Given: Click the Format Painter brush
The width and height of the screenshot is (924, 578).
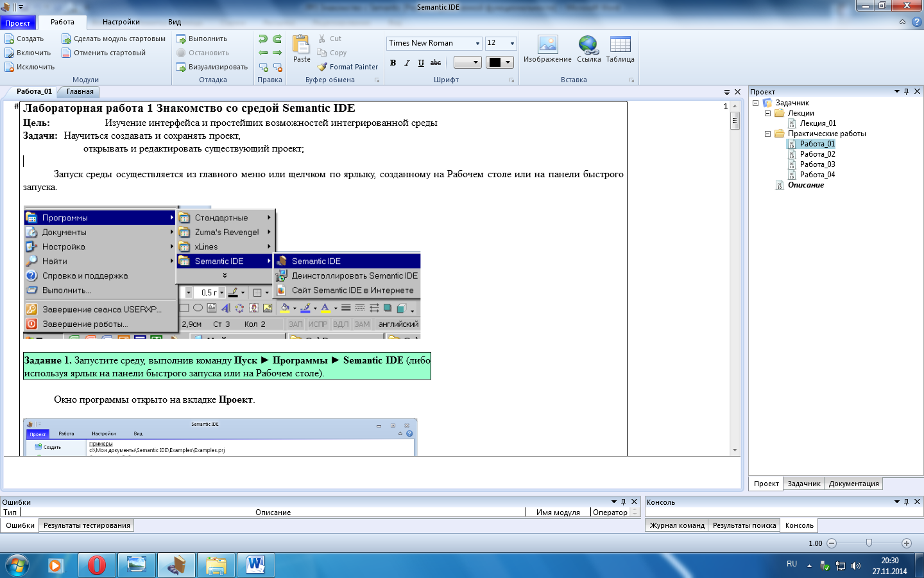Looking at the screenshot, I should [x=347, y=67].
